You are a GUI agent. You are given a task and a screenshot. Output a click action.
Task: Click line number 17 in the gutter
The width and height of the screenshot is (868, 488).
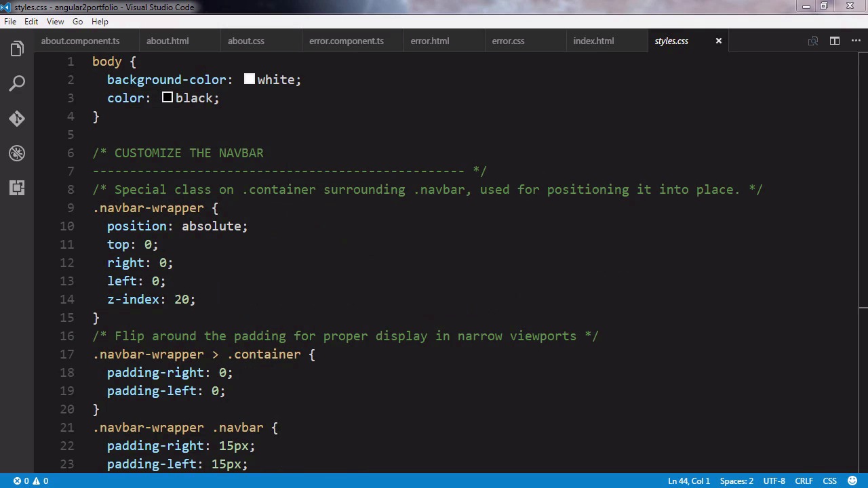tap(67, 354)
